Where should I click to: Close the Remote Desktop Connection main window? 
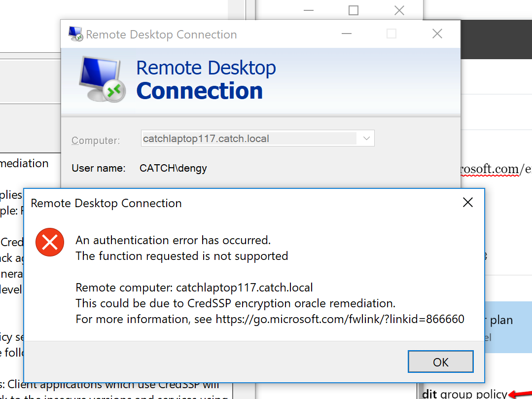437,34
